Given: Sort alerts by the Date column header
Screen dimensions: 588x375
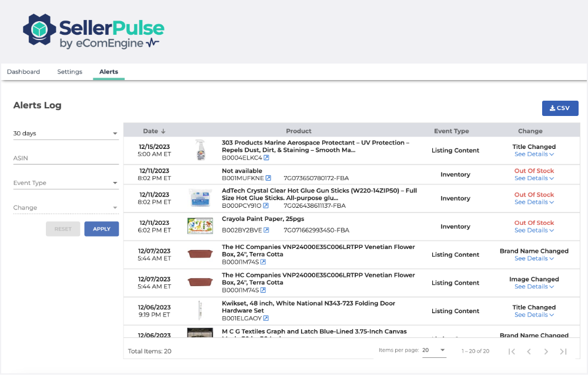Looking at the screenshot, I should (154, 131).
